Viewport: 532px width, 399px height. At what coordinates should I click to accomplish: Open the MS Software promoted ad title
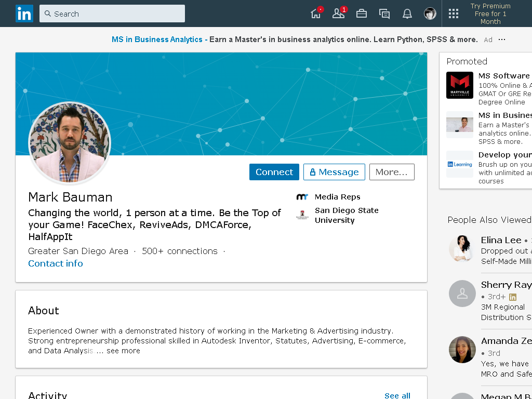tap(505, 76)
